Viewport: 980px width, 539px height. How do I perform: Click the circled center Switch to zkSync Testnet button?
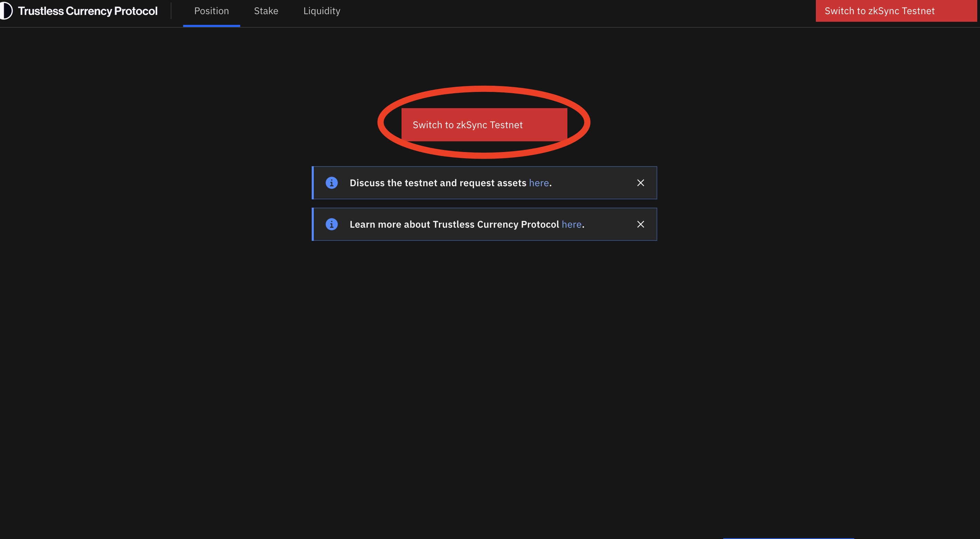point(484,125)
